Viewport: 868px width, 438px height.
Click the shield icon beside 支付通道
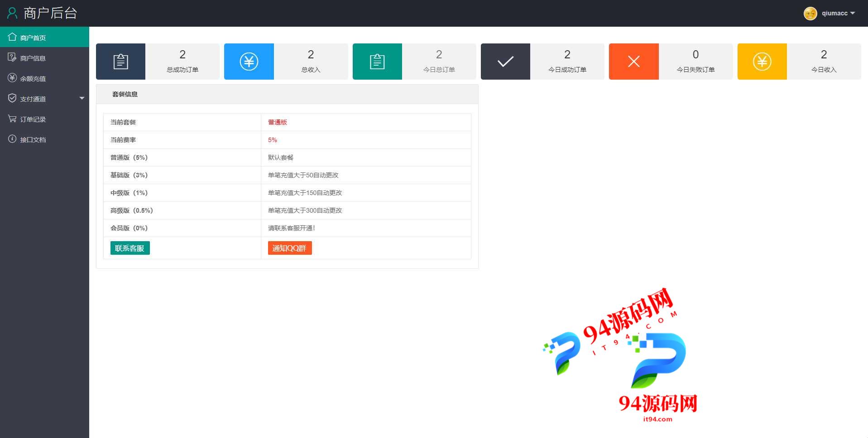(12, 98)
